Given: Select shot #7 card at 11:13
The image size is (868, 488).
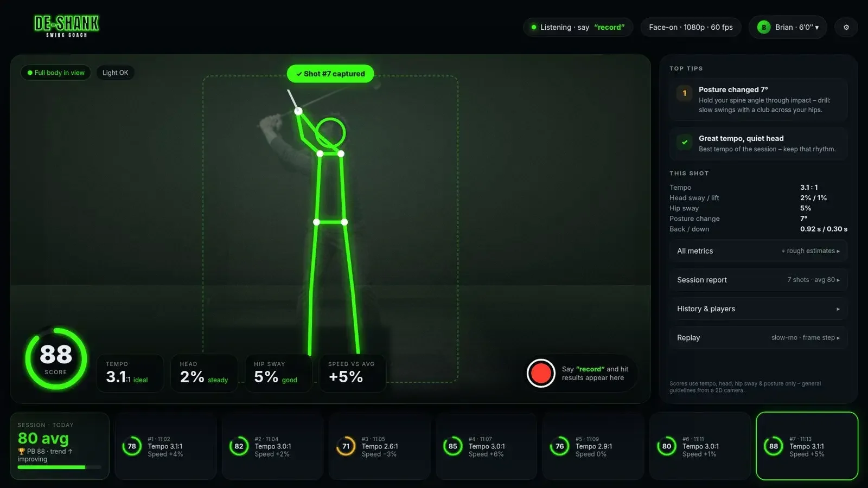Looking at the screenshot, I should pos(807,446).
